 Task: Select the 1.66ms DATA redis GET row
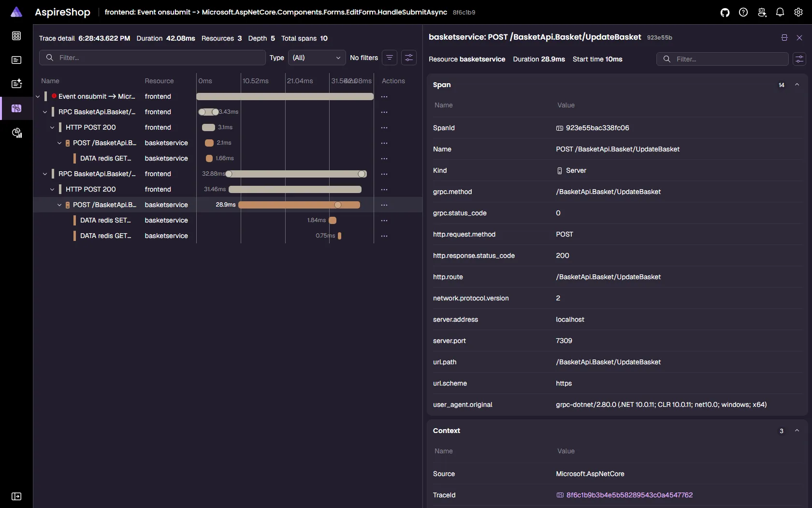228,159
